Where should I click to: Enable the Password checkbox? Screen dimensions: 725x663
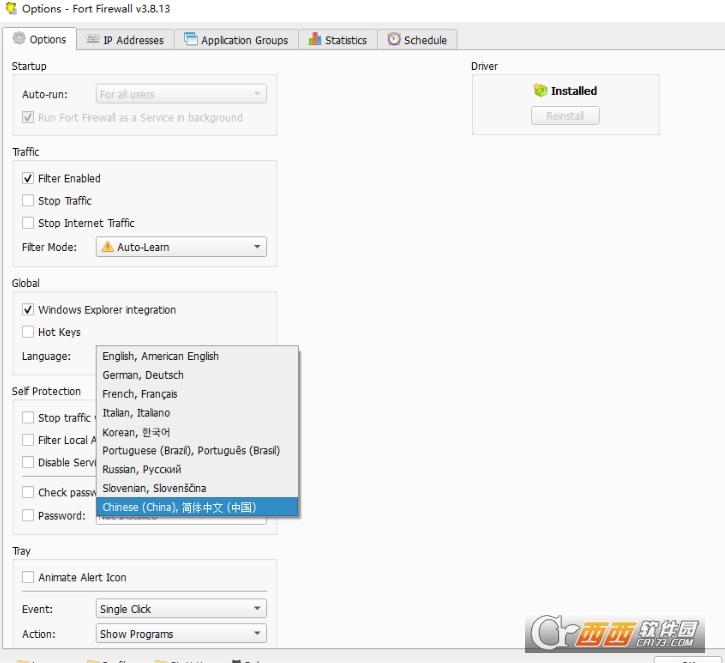point(28,515)
